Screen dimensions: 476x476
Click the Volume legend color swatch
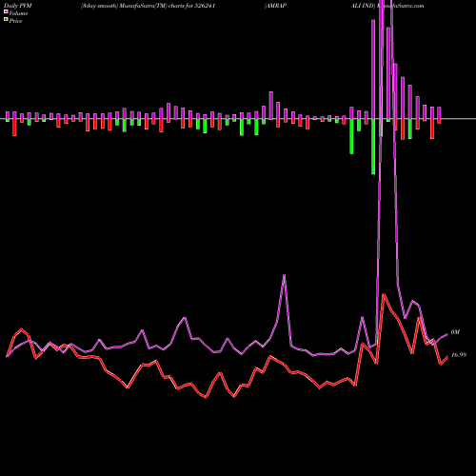(6, 11)
